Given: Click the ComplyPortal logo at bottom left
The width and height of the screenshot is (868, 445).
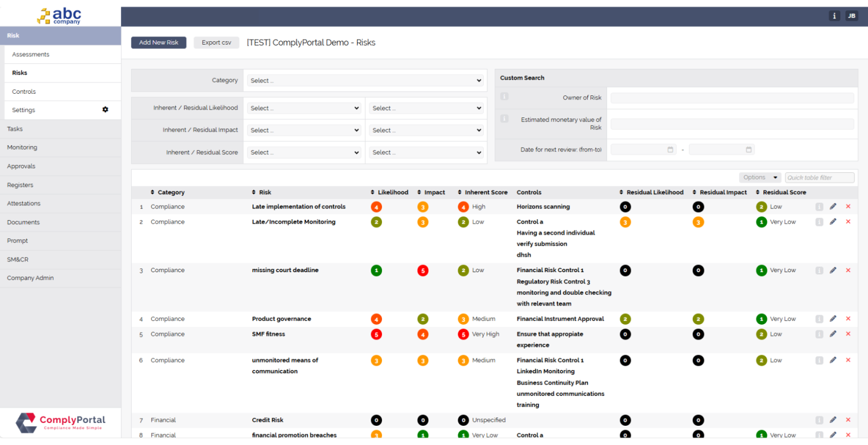Looking at the screenshot, I should [60, 422].
